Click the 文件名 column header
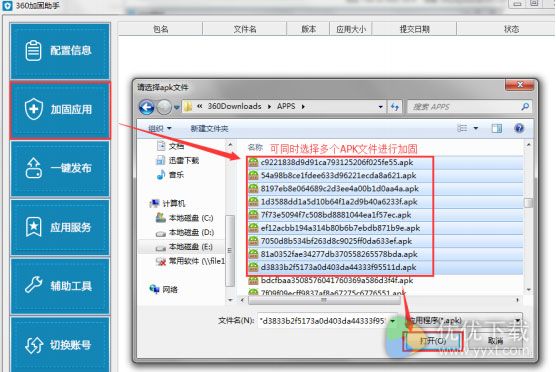 point(245,29)
